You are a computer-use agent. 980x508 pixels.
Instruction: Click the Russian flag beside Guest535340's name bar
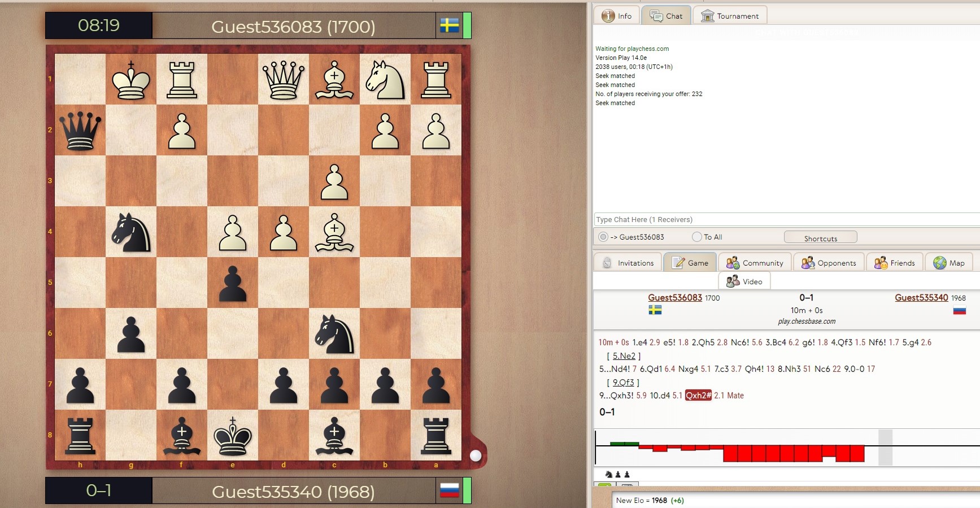coord(449,490)
